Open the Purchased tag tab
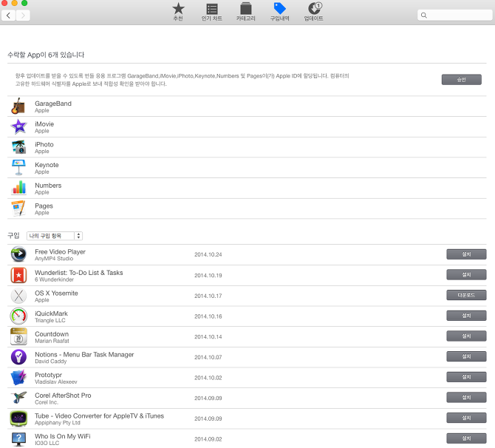The height and width of the screenshot is (448, 495). coord(279,12)
